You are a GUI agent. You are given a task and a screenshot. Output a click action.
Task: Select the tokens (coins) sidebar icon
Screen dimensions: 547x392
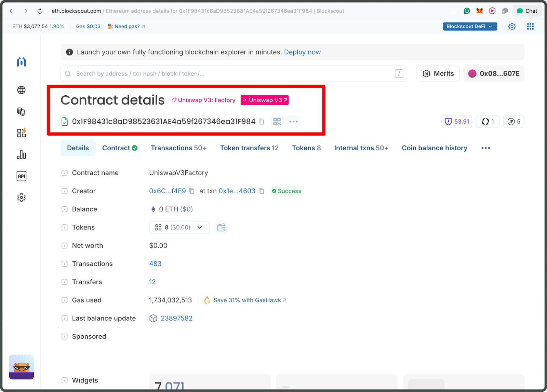(x=21, y=111)
